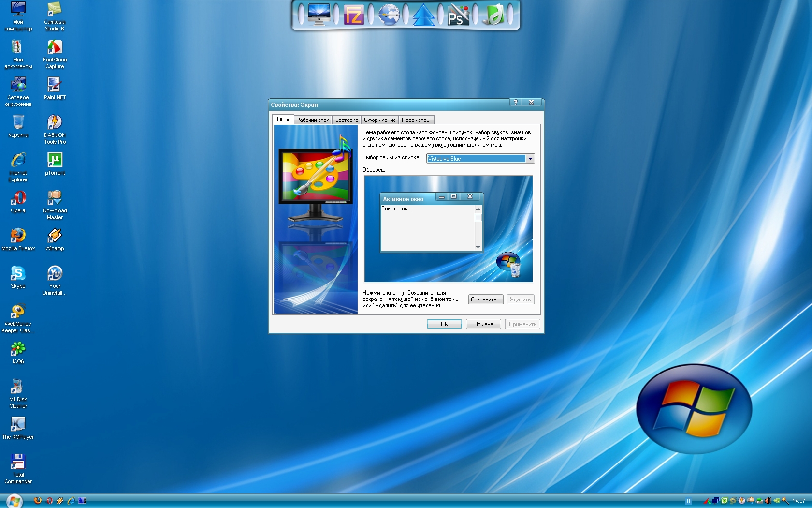Select the DAEMON Tools Pro icon
812x508 pixels.
pyautogui.click(x=55, y=122)
